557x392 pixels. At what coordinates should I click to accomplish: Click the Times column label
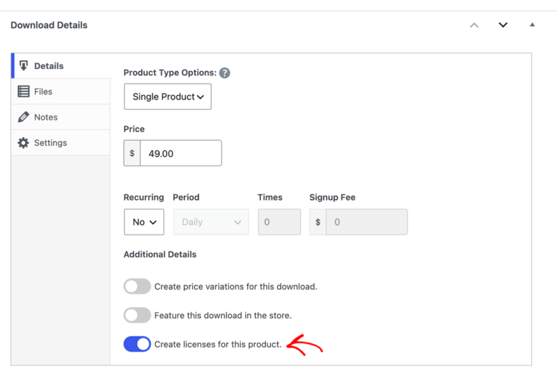click(270, 197)
